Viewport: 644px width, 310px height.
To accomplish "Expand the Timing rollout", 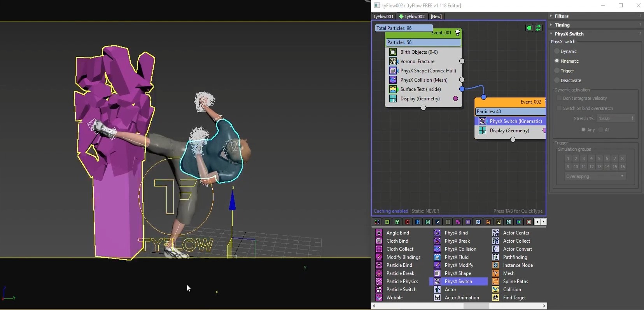I will (562, 25).
